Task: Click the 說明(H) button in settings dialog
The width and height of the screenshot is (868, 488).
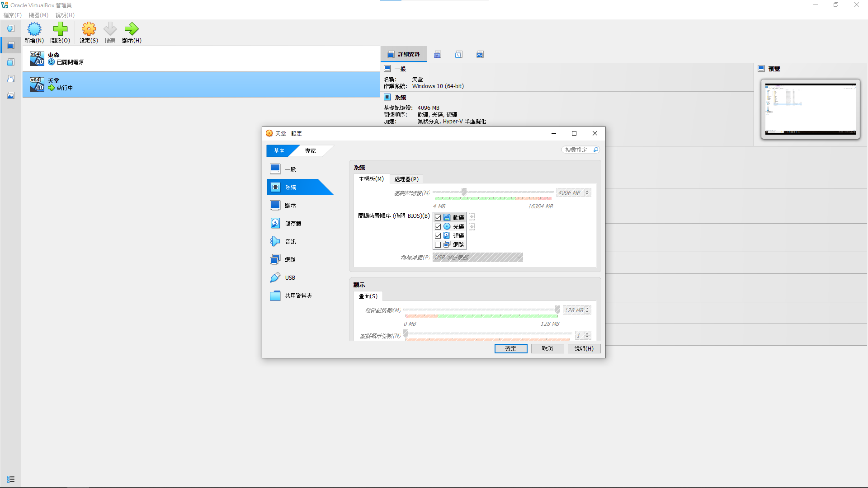Action: click(x=584, y=349)
